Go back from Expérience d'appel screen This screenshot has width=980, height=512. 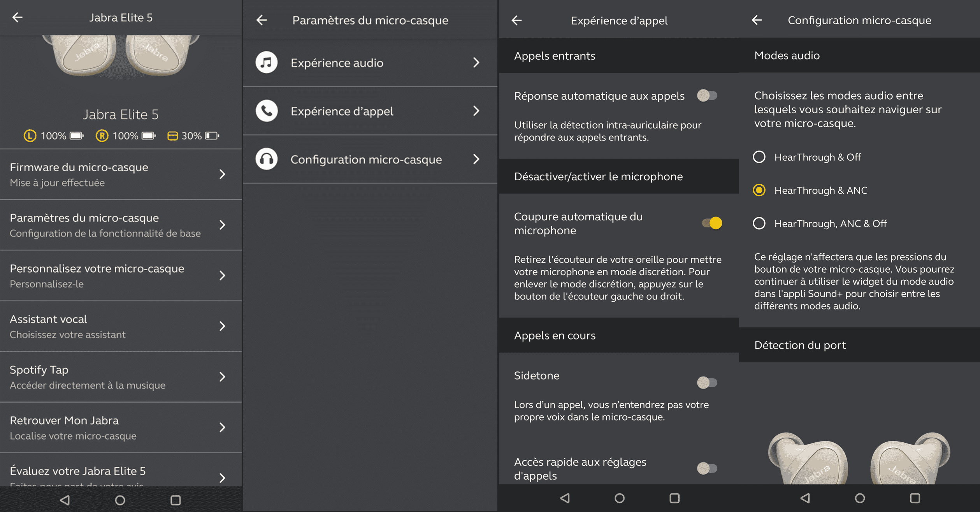[x=516, y=20]
